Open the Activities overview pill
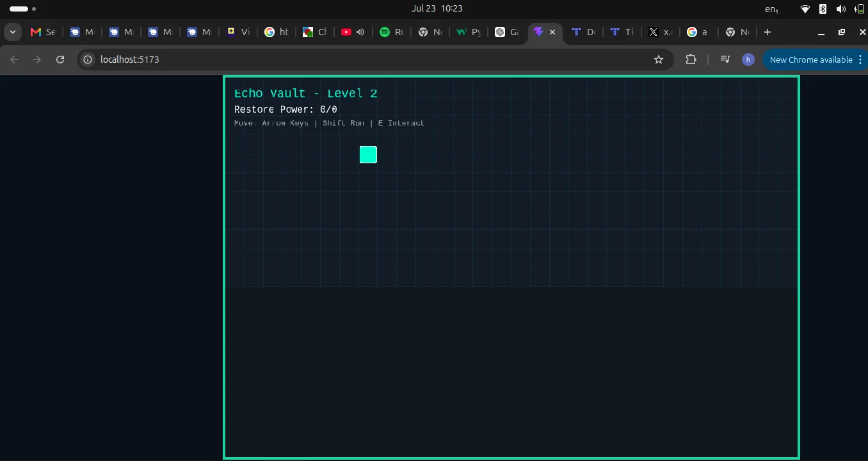The width and height of the screenshot is (868, 461). click(x=22, y=9)
